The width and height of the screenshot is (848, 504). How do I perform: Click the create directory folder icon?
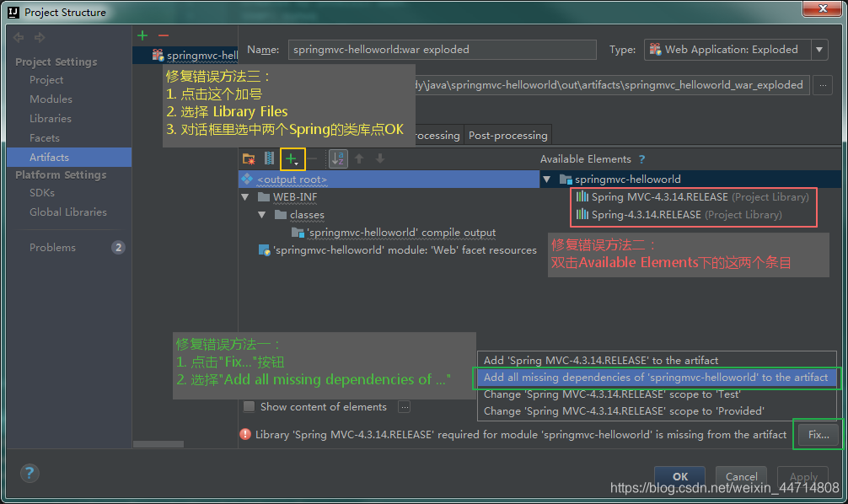coord(249,159)
